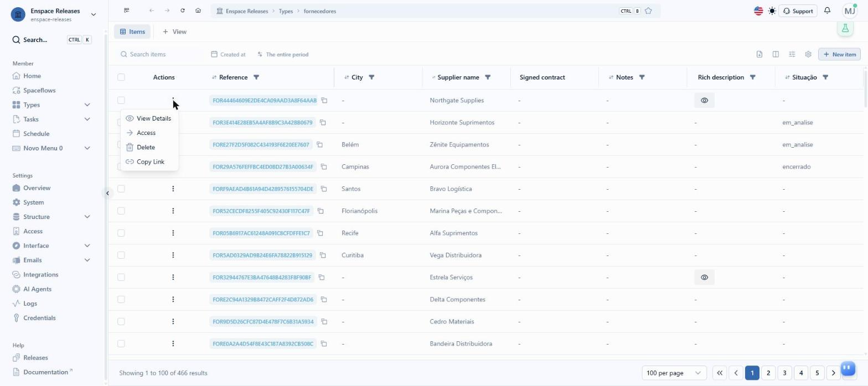The image size is (868, 386).
Task: Open the MJ user avatar menu
Action: (x=850, y=11)
